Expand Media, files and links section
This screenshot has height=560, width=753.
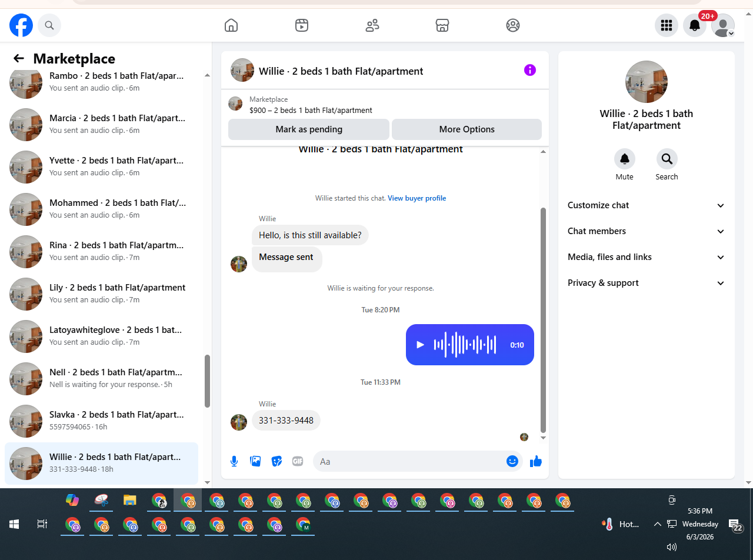647,257
